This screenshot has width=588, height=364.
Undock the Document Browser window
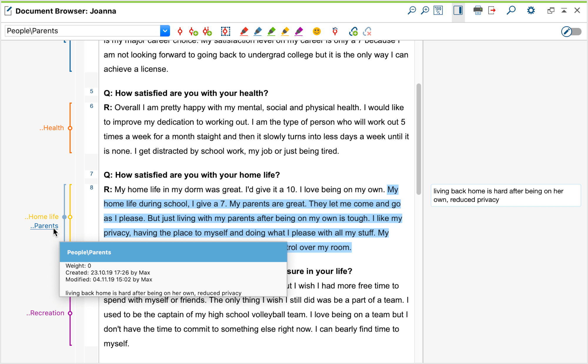coord(551,11)
